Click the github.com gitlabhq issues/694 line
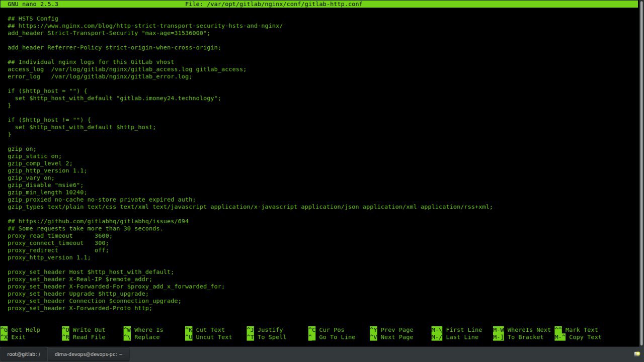644x362 pixels. pos(98,221)
